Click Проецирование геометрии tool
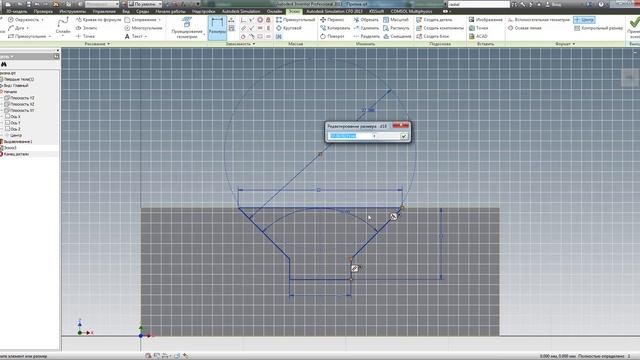The image size is (640, 360). click(x=187, y=28)
